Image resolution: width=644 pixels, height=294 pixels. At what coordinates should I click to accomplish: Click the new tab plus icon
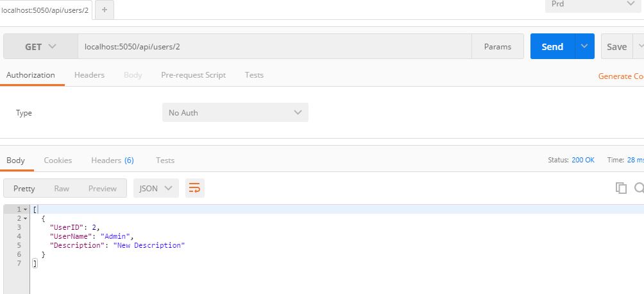(105, 10)
